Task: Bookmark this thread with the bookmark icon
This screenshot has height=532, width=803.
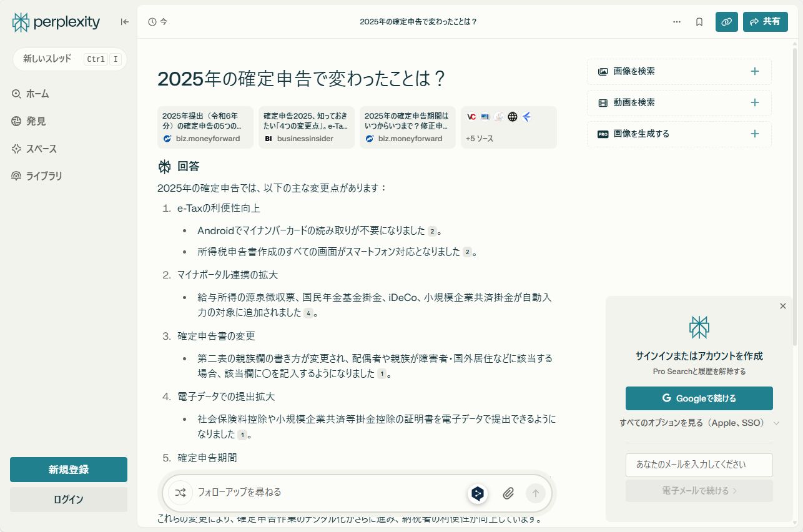Action: [698, 21]
